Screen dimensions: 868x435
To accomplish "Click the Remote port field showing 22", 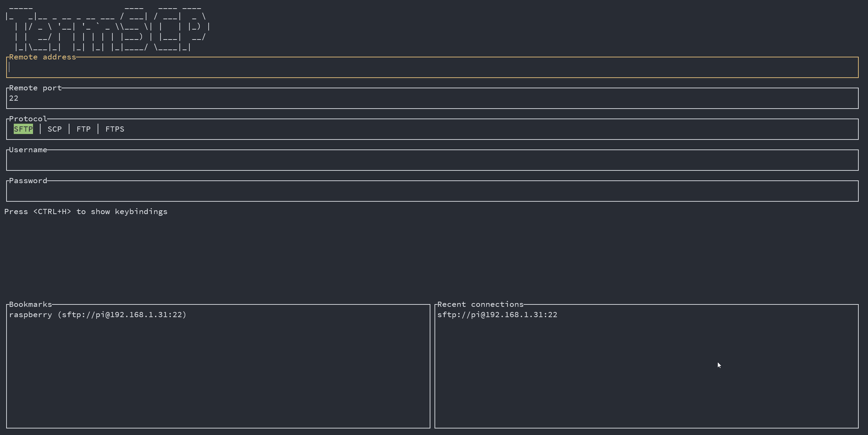I will 432,99.
